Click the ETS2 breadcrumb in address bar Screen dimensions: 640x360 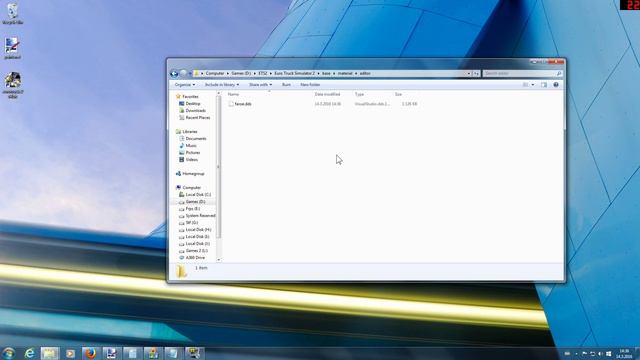pyautogui.click(x=262, y=73)
